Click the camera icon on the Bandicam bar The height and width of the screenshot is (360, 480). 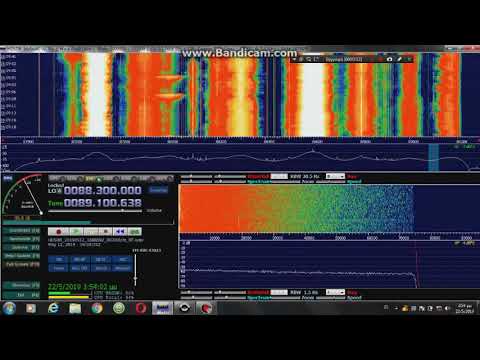(x=389, y=59)
